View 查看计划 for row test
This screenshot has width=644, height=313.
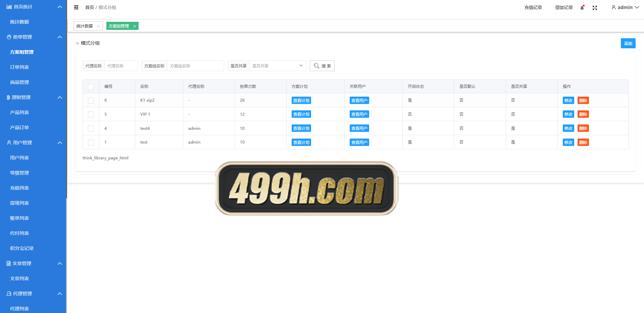[301, 142]
